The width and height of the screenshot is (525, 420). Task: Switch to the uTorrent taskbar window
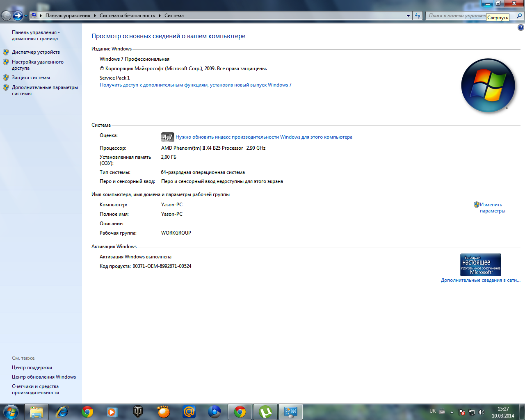point(265,412)
